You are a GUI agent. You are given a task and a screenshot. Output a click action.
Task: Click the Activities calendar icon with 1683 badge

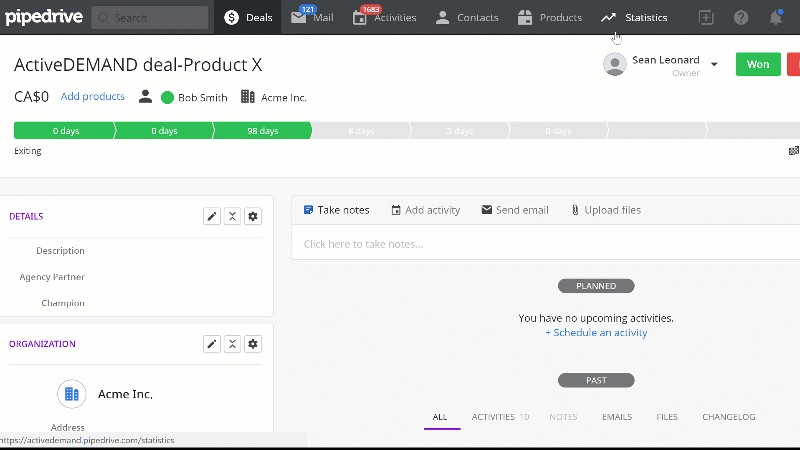(x=360, y=18)
